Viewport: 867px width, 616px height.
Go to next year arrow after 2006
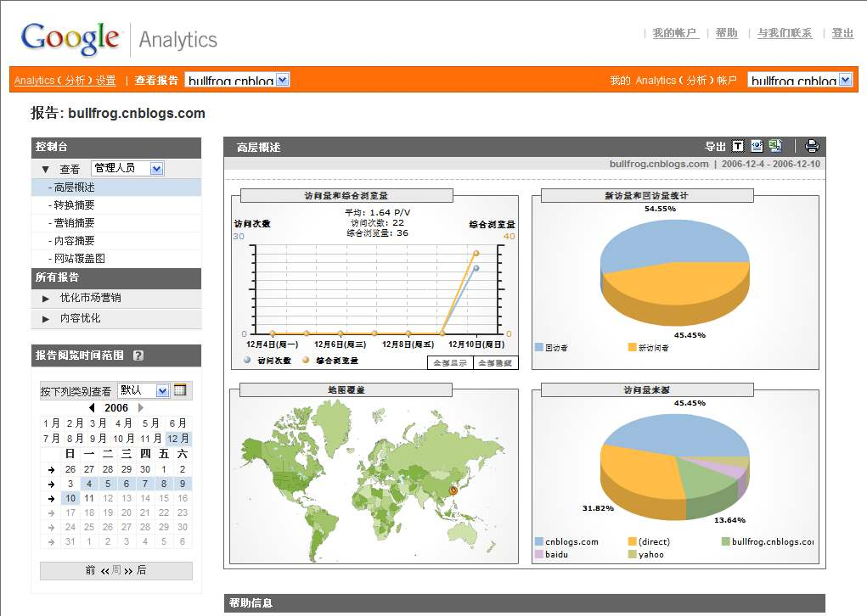click(x=140, y=408)
